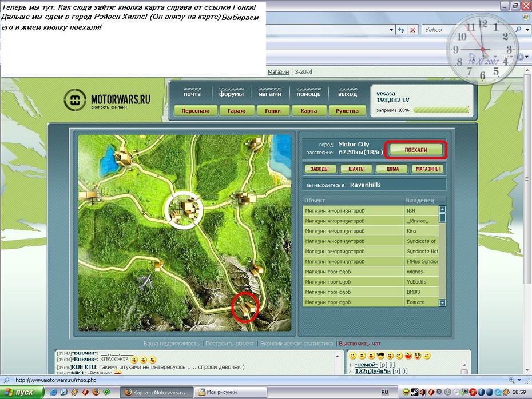Select the shop row owned by NsN
The image size is (532, 399).
[x=371, y=210]
